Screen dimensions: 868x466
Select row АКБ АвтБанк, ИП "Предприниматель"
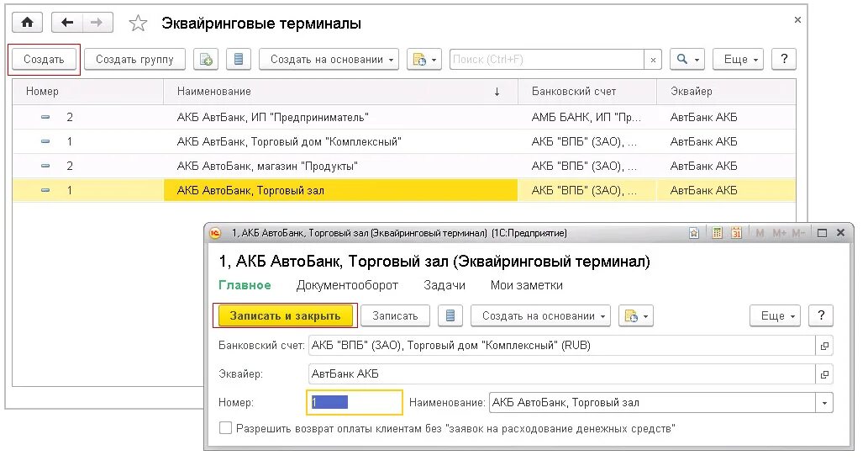(x=404, y=118)
